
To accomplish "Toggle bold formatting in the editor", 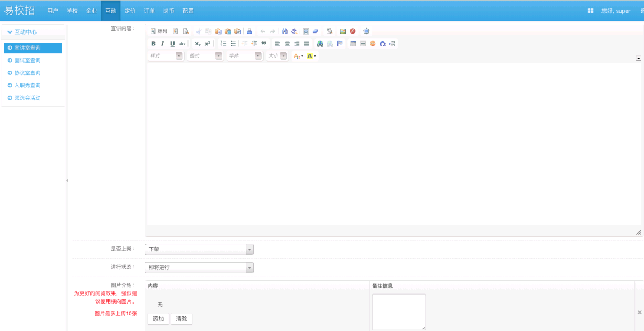I will tap(153, 44).
